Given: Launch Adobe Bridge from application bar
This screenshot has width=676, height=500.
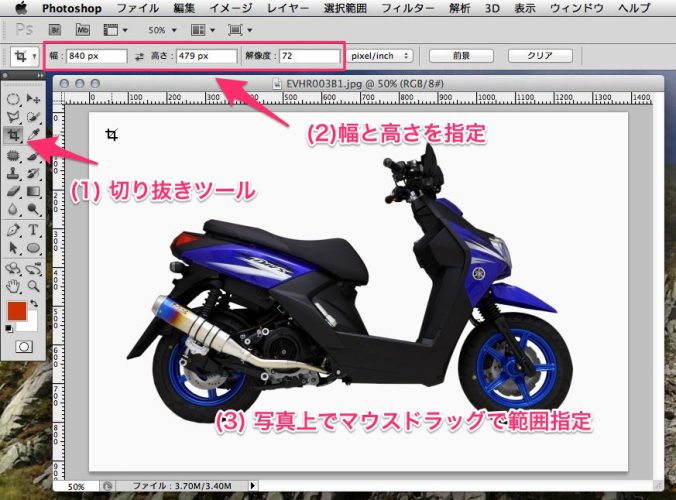Looking at the screenshot, I should 55,30.
